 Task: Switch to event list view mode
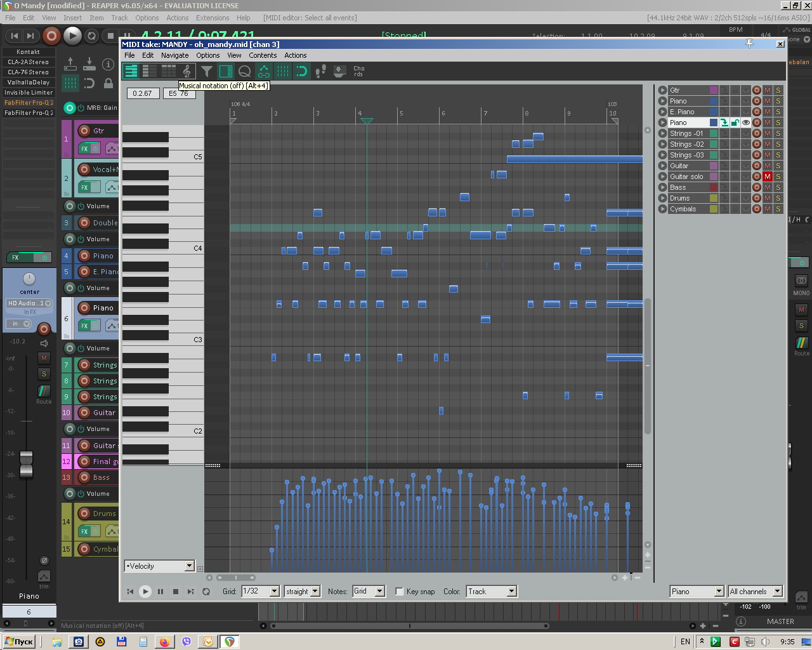168,71
